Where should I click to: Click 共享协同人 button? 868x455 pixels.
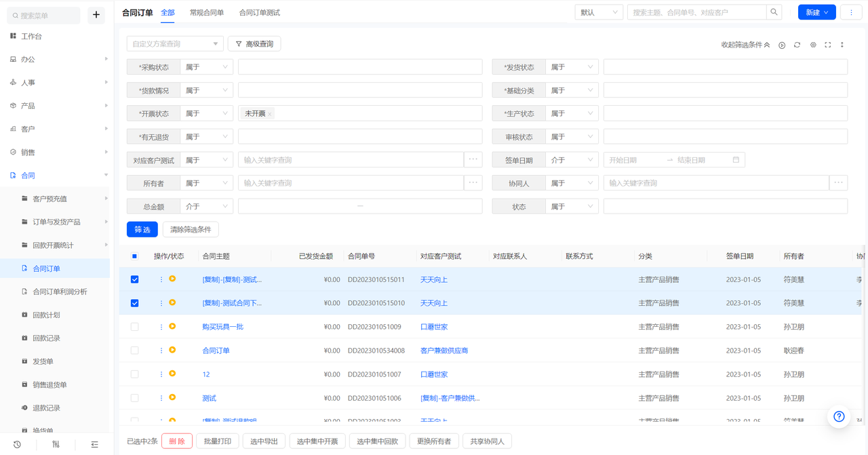pos(488,441)
